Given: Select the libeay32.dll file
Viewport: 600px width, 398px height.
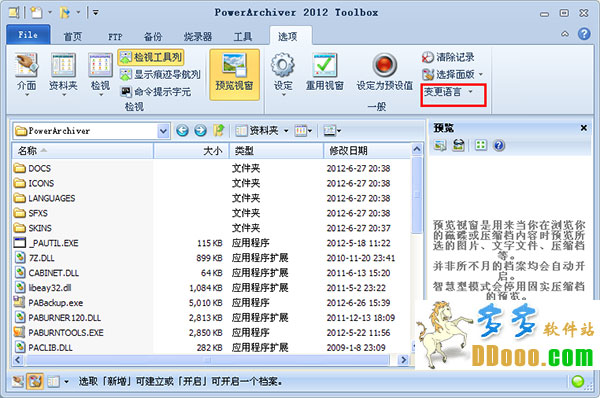Looking at the screenshot, I should coord(43,288).
